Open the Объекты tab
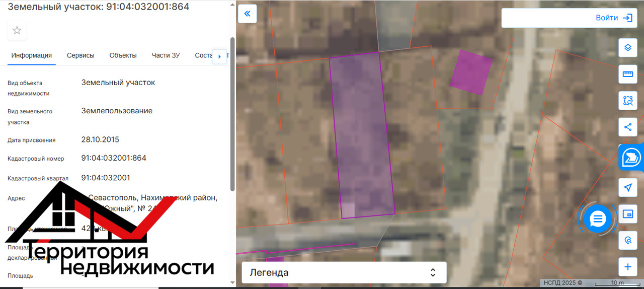This screenshot has width=644, height=289. tap(123, 55)
